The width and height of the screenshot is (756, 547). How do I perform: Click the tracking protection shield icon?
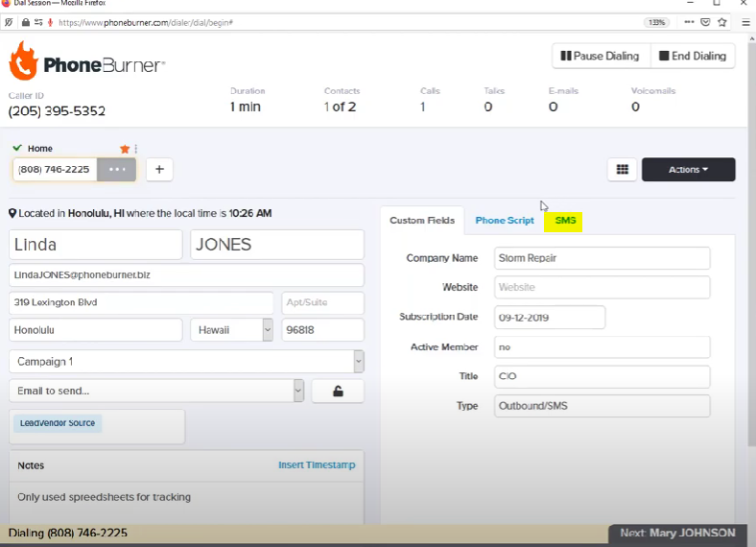click(x=9, y=22)
